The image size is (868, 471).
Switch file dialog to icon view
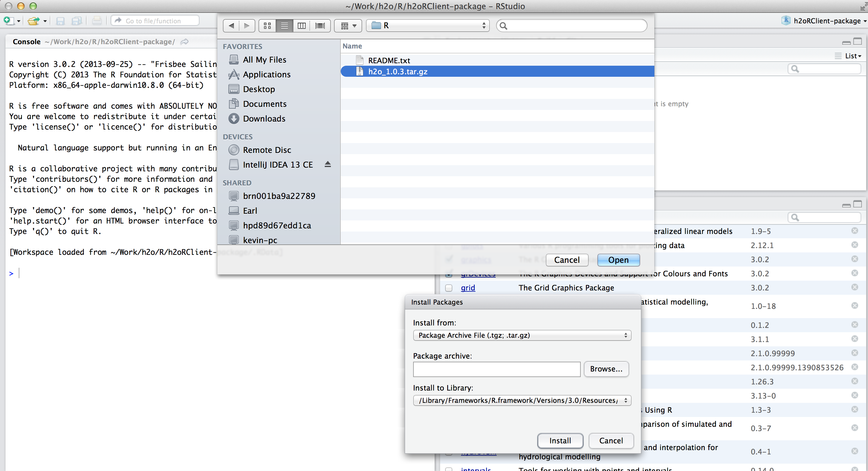267,25
